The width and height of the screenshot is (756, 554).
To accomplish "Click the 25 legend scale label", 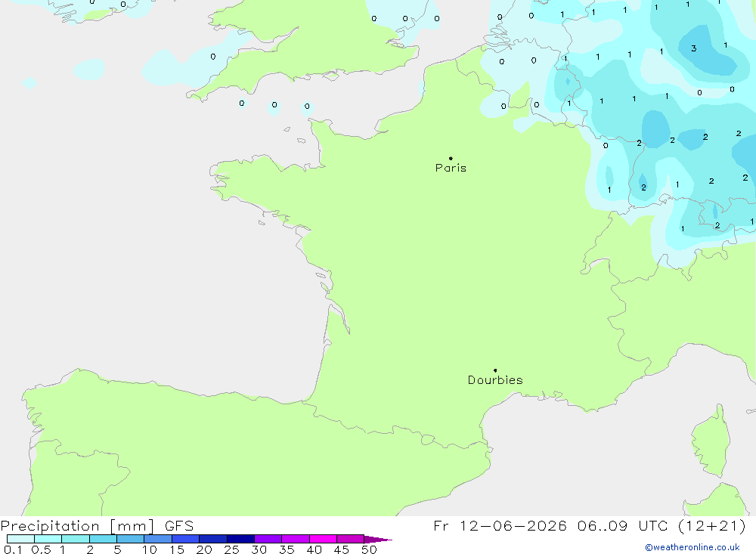I will [x=232, y=549].
